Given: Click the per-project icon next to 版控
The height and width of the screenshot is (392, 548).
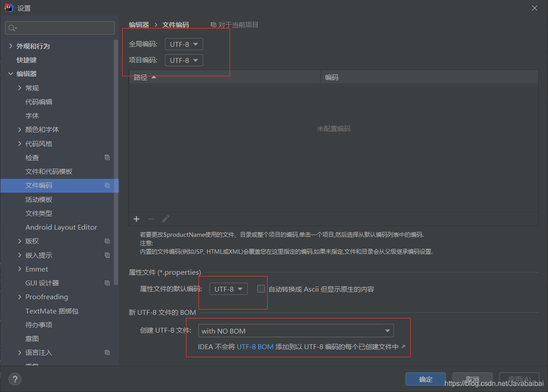Looking at the screenshot, I should [x=107, y=241].
